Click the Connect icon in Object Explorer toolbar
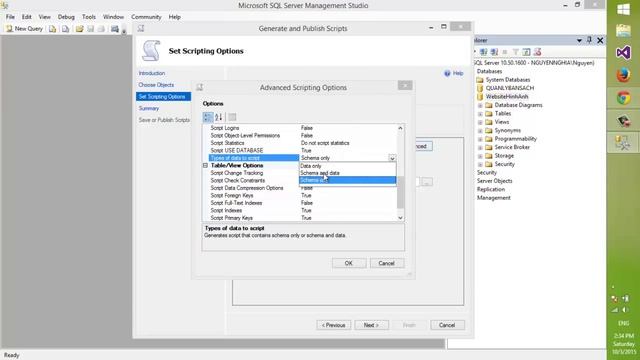Image resolution: width=640 pixels, height=360 pixels. click(484, 52)
